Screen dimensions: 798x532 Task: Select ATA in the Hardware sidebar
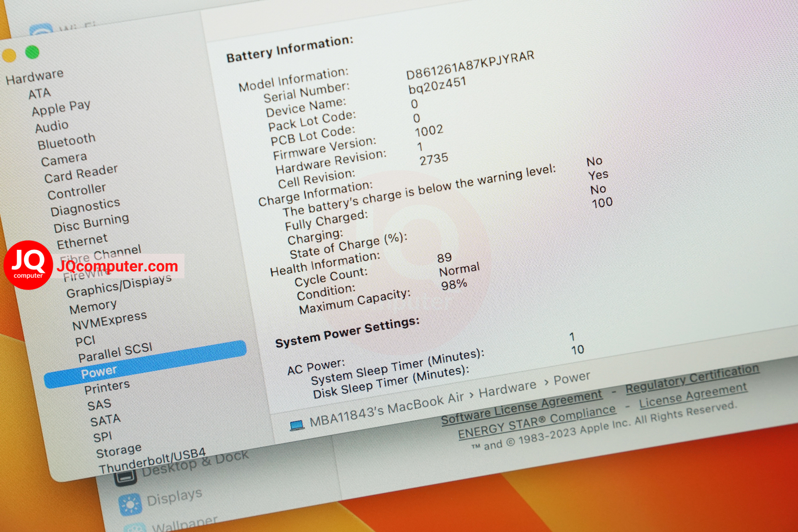tap(40, 94)
